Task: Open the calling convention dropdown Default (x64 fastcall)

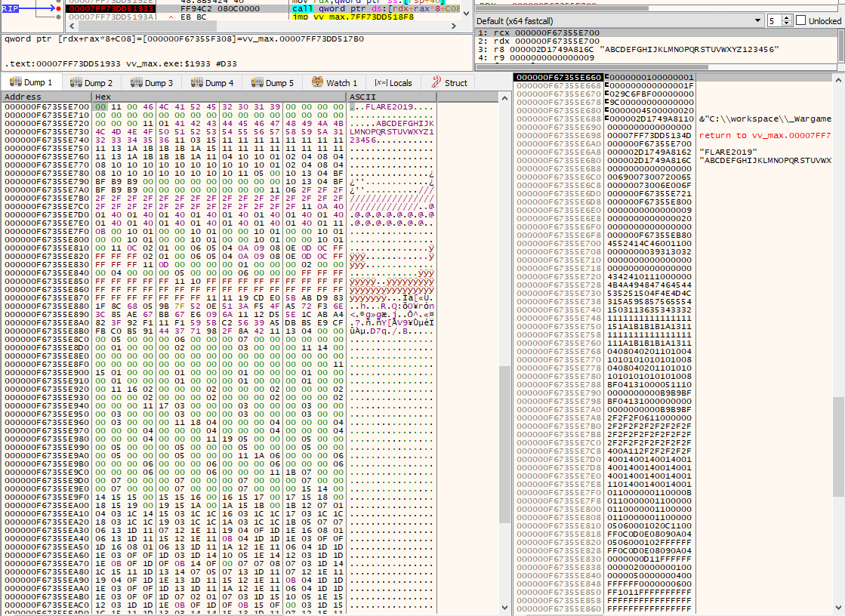Action: (619, 21)
